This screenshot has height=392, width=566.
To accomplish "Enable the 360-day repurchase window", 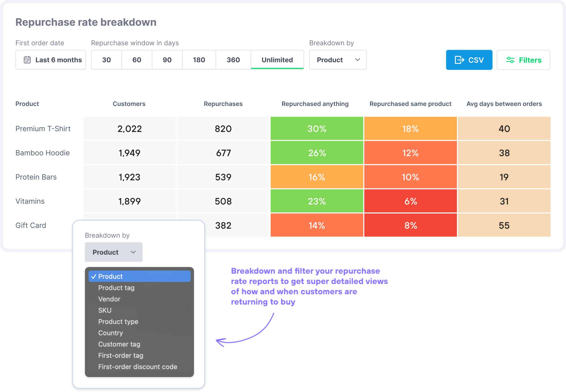I will [233, 60].
